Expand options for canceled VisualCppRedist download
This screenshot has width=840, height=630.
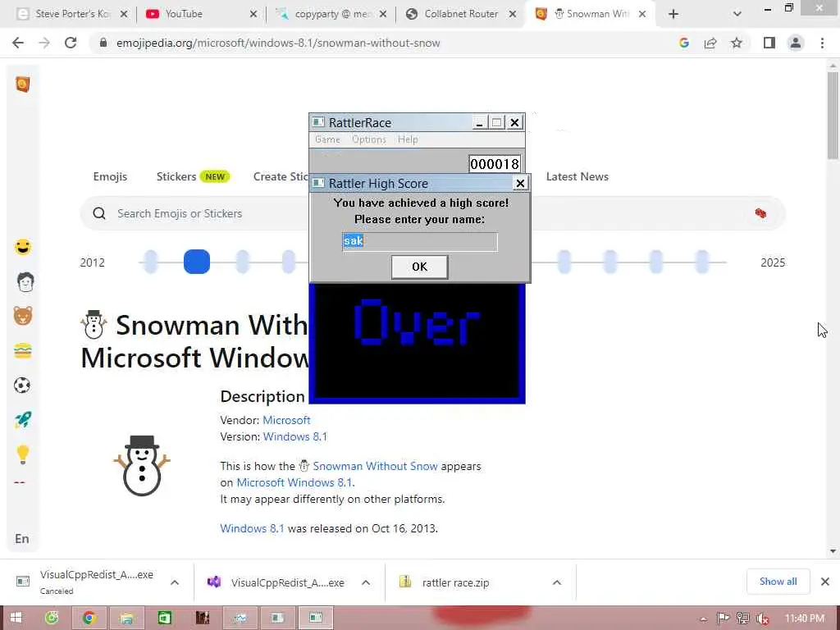[x=175, y=582]
